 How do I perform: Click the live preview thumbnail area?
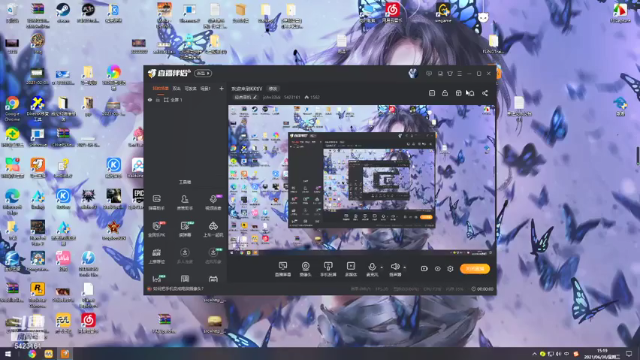pos(361,178)
